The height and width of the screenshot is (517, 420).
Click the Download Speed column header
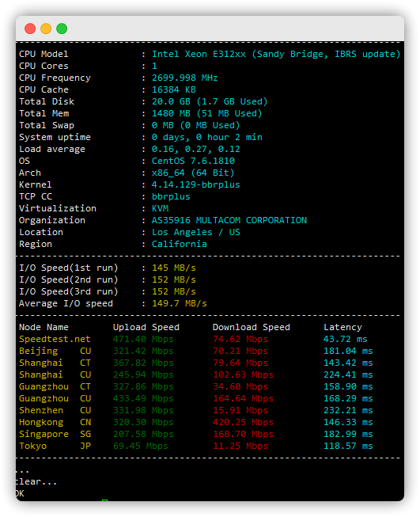coord(252,327)
